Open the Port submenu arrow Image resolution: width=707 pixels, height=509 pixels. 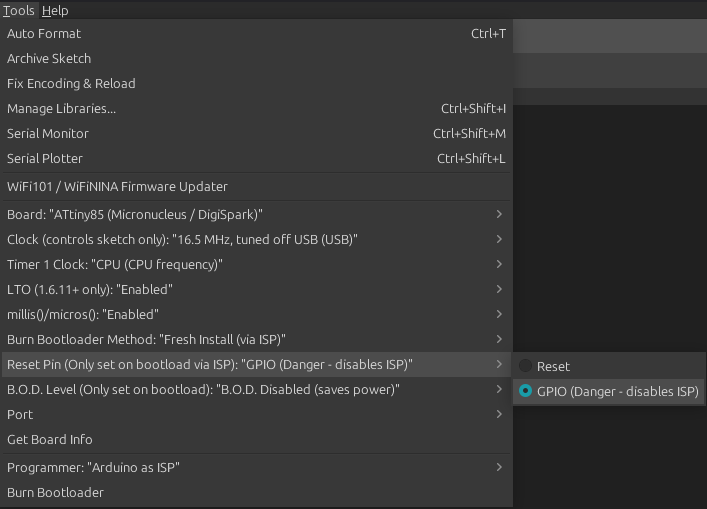click(x=499, y=414)
